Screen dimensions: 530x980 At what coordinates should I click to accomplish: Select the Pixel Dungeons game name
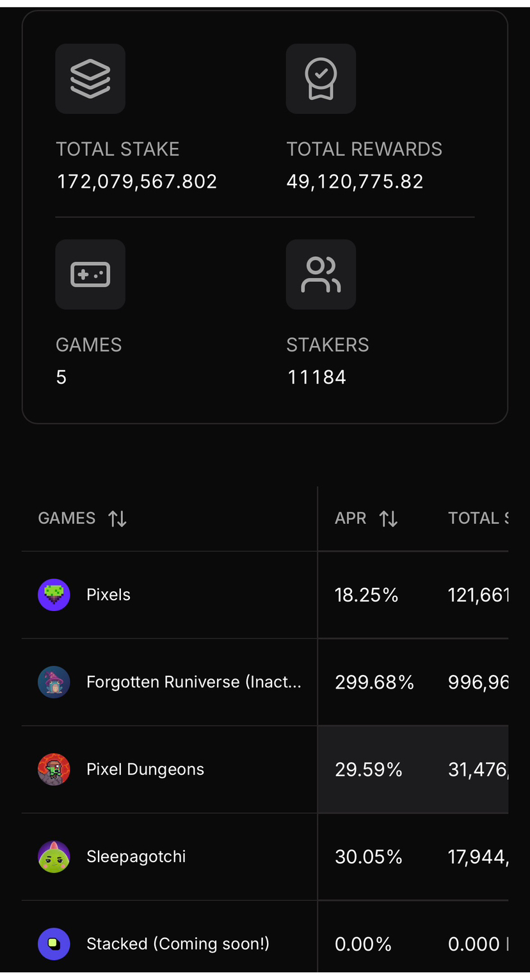[145, 769]
